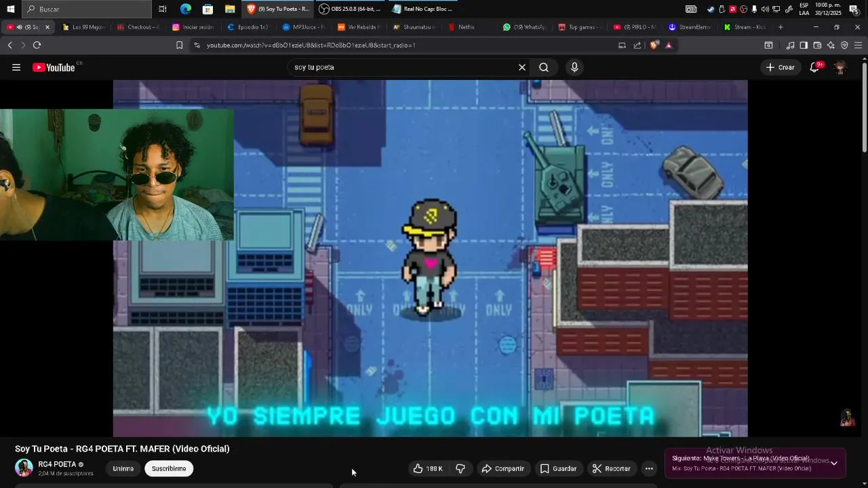The width and height of the screenshot is (868, 488).
Task: Click the Unirme button
Action: click(123, 468)
